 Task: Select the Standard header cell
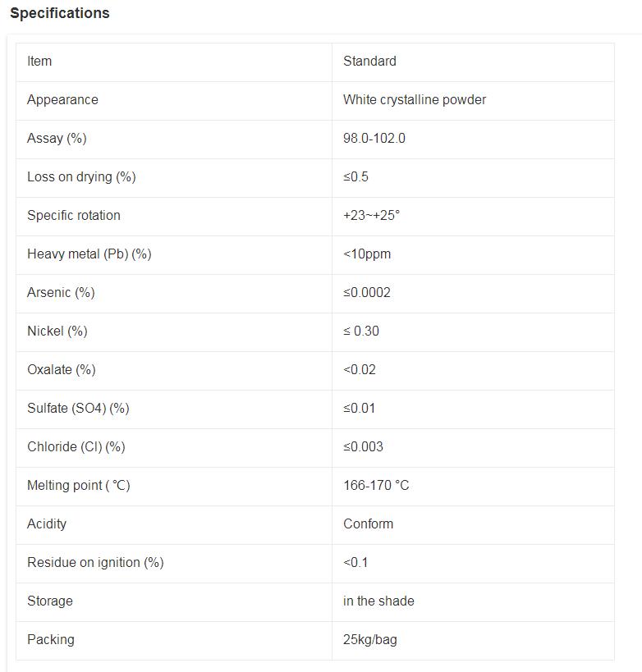[x=369, y=61]
